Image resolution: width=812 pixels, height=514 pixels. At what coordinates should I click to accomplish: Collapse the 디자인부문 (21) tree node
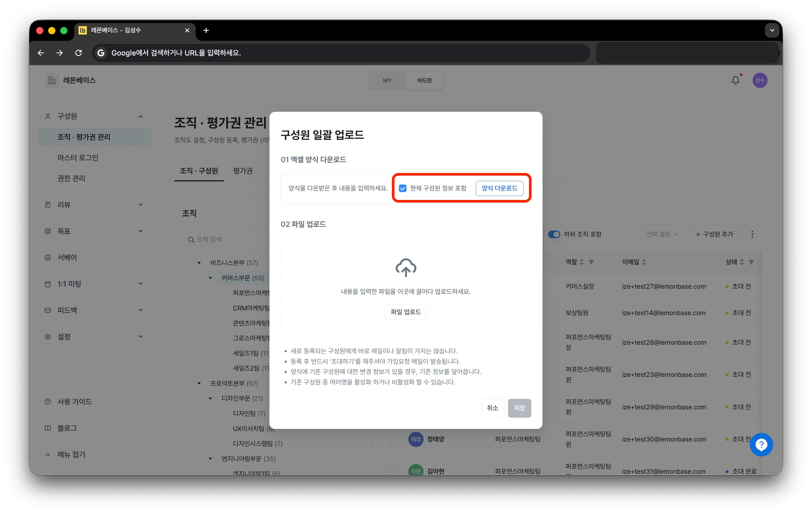coord(210,398)
